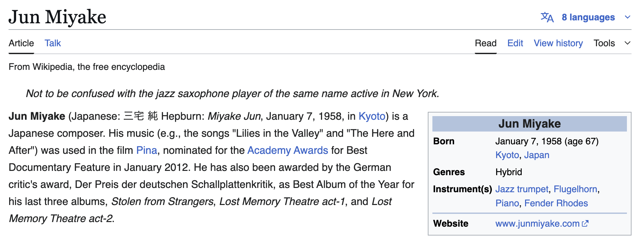
Task: Visit the www.junmiyake.com website link
Action: point(537,224)
